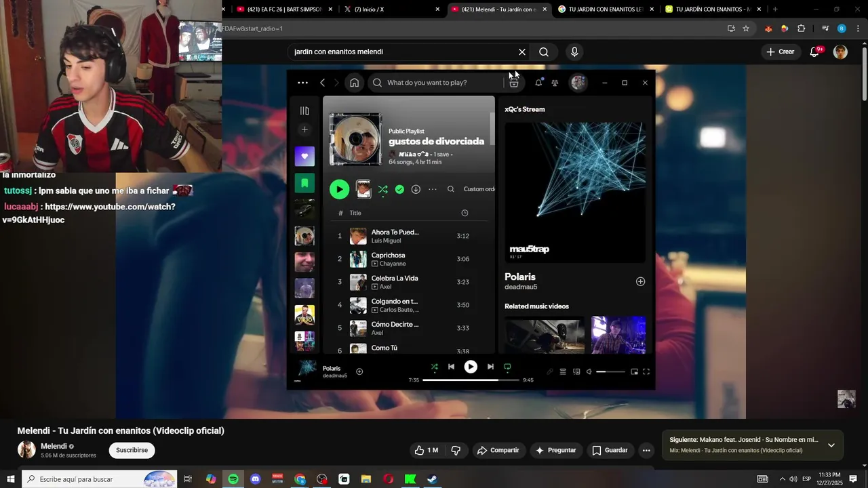Open Melendi channel name link

click(x=54, y=446)
